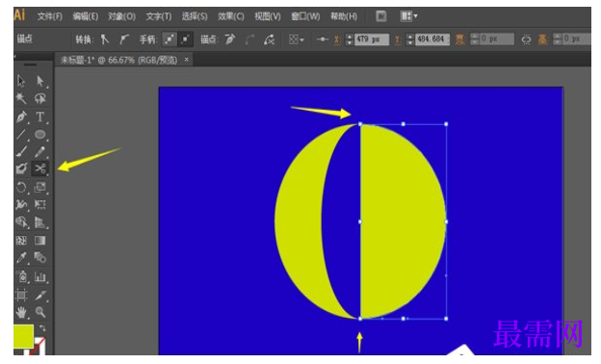Select the Selection tool (black arrow)
This screenshot has height=364, width=601.
tap(21, 81)
